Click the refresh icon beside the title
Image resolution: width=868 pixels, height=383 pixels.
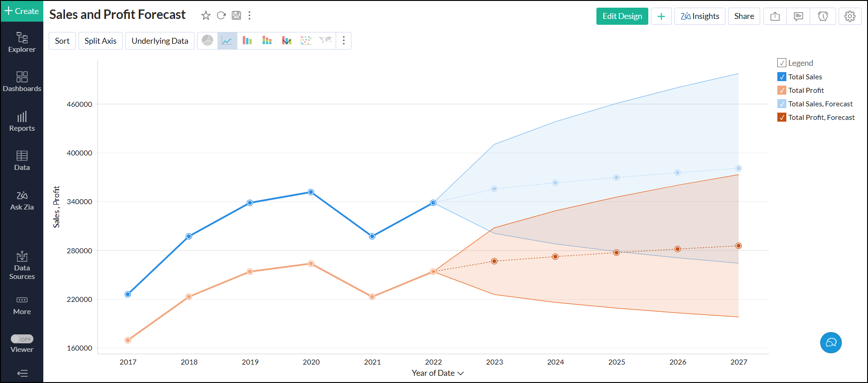pyautogui.click(x=221, y=16)
